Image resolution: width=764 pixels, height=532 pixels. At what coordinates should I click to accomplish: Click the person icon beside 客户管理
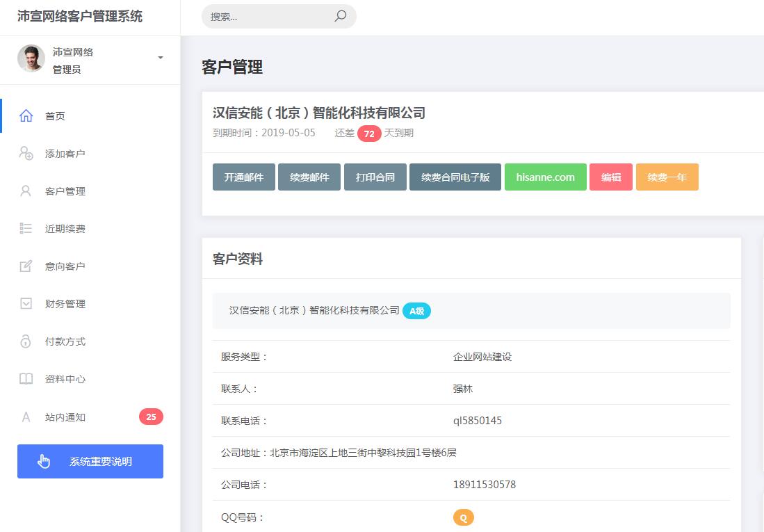(x=26, y=191)
